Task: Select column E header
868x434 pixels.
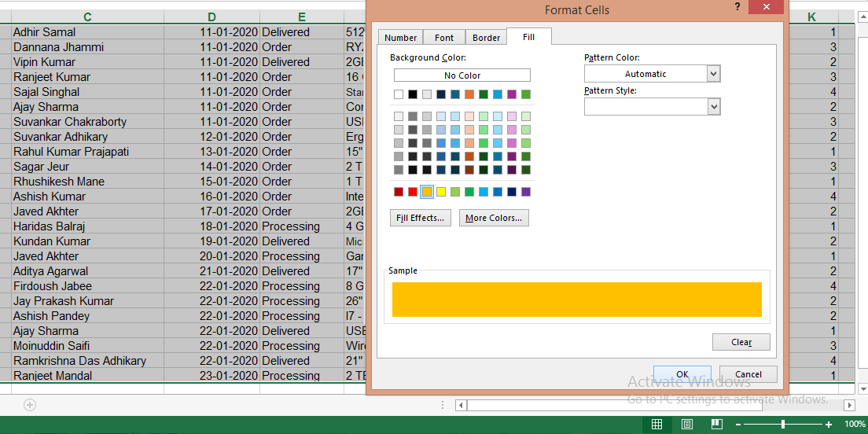Action: point(302,17)
